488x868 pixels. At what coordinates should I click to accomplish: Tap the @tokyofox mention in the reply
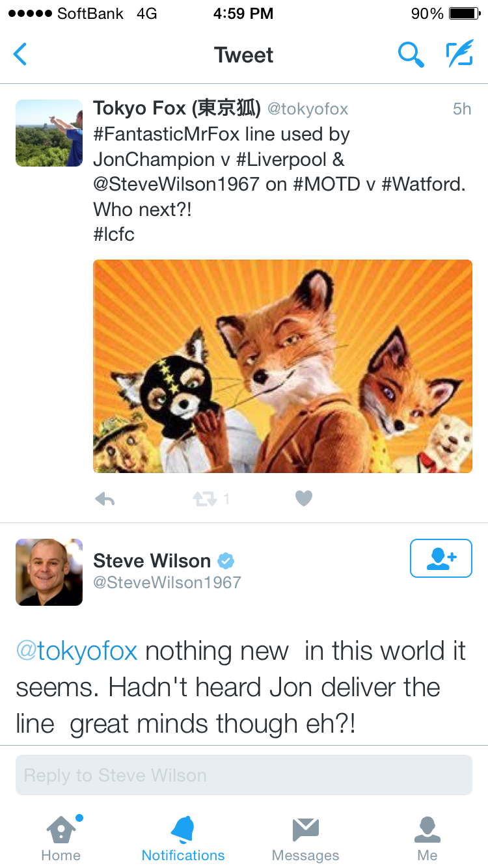77,651
